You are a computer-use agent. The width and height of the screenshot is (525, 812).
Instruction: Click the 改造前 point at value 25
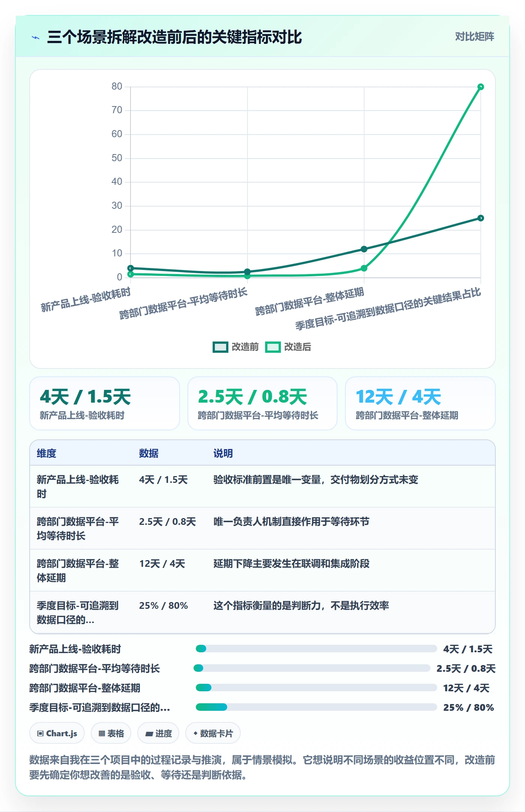(x=480, y=218)
